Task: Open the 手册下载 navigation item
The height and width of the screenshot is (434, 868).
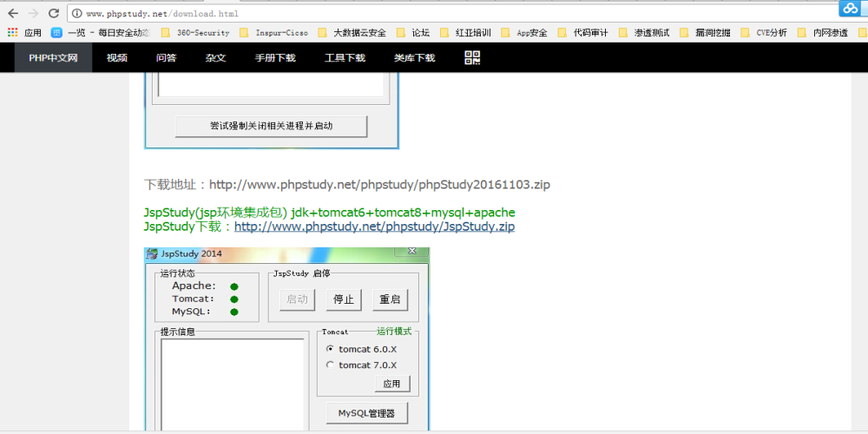Action: [275, 57]
